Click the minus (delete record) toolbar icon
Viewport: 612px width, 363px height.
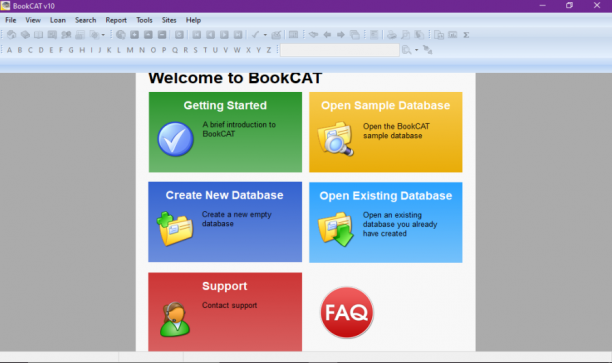tap(162, 35)
